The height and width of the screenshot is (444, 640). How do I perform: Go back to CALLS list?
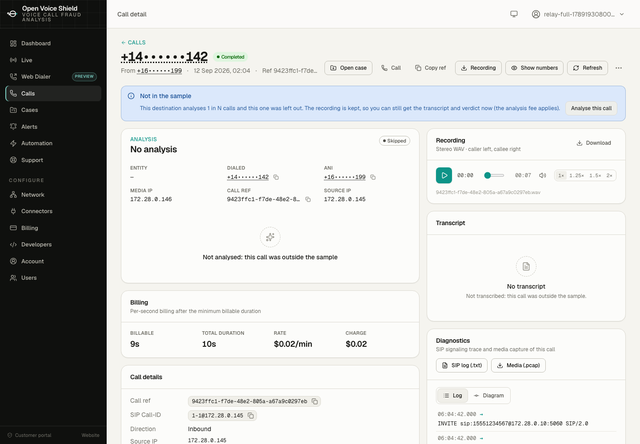pos(133,42)
